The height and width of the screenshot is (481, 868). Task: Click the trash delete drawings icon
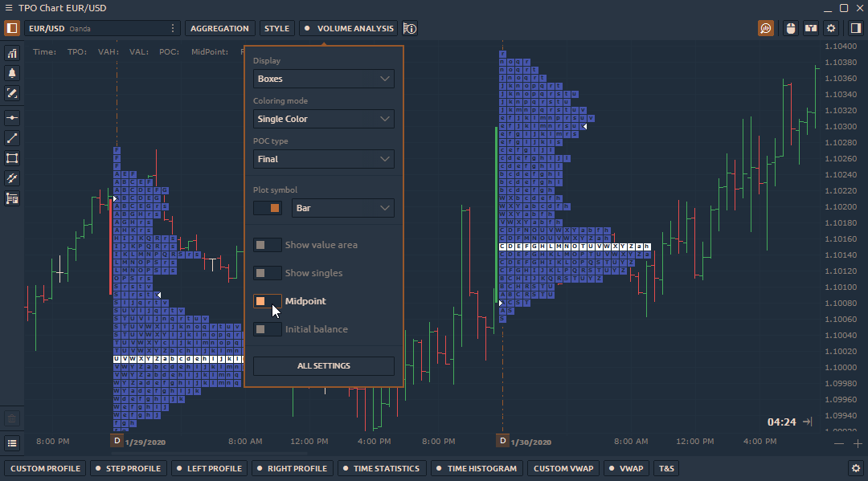[x=11, y=418]
